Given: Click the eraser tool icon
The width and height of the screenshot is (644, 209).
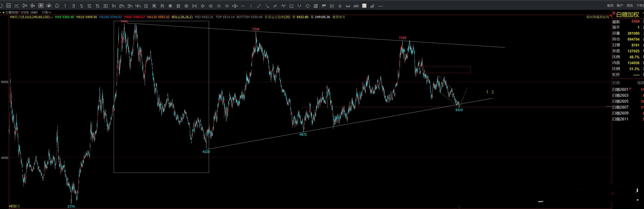Looking at the screenshot, I should 372,6.
